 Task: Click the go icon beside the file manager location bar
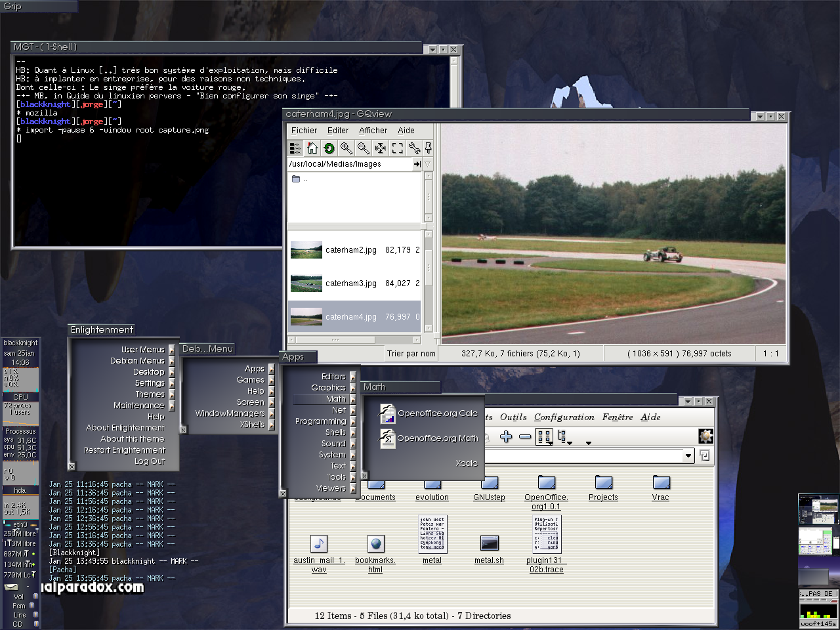(x=705, y=455)
